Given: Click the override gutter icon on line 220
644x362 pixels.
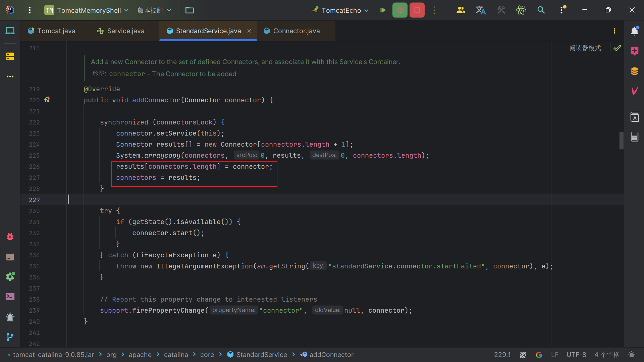Looking at the screenshot, I should pos(47,100).
